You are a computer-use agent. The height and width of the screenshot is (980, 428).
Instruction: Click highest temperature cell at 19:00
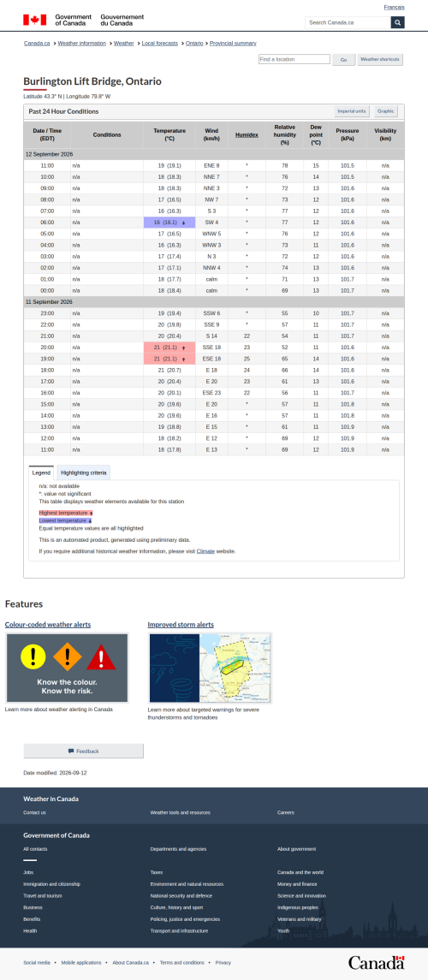pyautogui.click(x=169, y=359)
